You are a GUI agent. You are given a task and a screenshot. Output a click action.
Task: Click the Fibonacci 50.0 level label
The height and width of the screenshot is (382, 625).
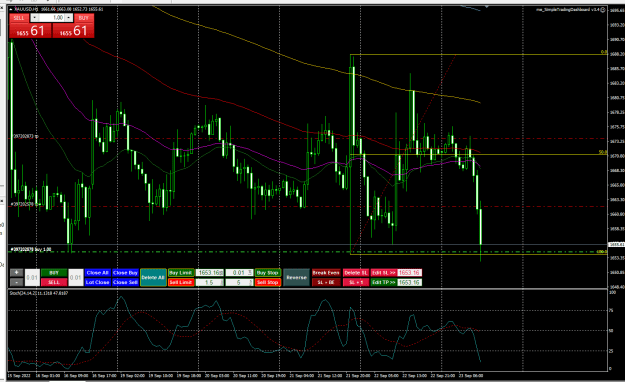point(603,152)
